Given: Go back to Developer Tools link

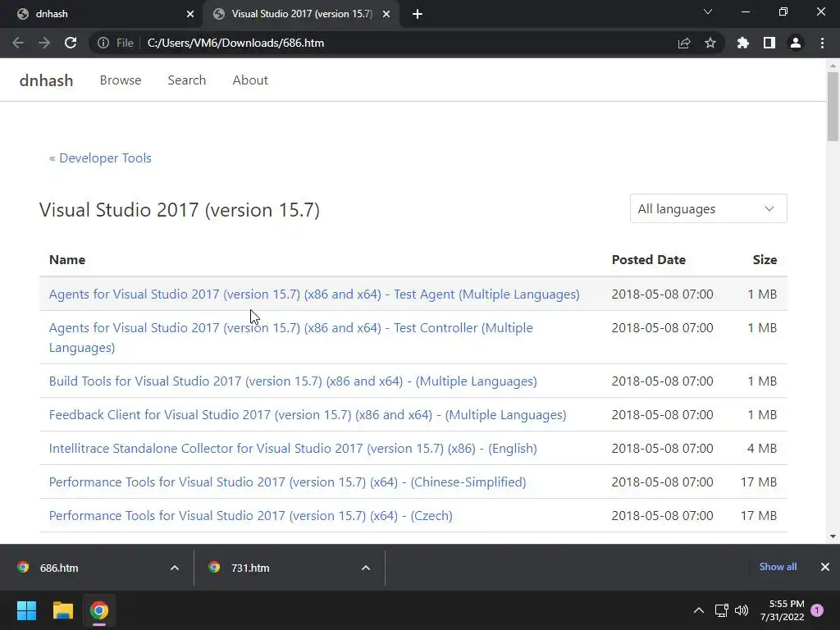Looking at the screenshot, I should [x=100, y=158].
